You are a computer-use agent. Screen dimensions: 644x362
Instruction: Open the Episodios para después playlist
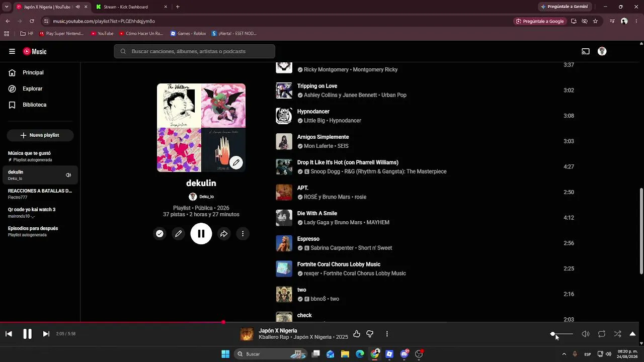40,231
